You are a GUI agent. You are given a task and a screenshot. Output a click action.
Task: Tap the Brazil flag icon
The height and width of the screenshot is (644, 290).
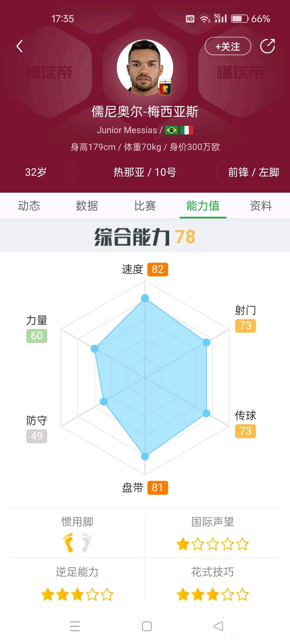click(x=172, y=130)
